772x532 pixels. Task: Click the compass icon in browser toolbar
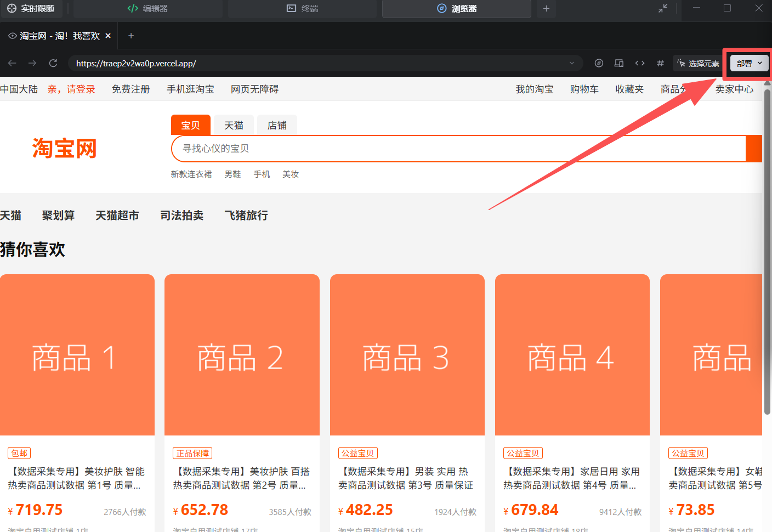point(599,63)
